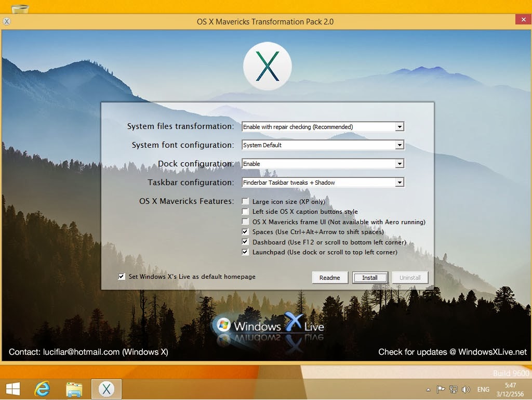Click the 'Dock configuration:' label

click(x=196, y=164)
